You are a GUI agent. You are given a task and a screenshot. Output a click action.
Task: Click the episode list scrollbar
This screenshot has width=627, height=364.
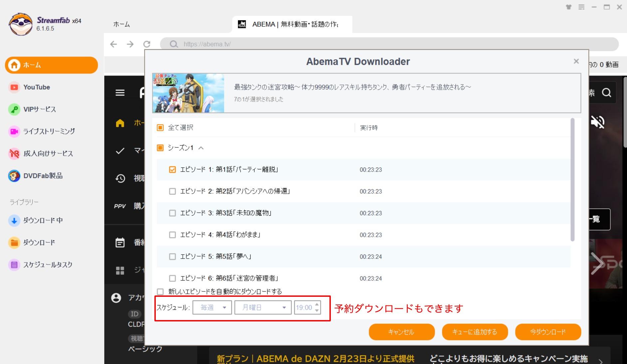(572, 180)
